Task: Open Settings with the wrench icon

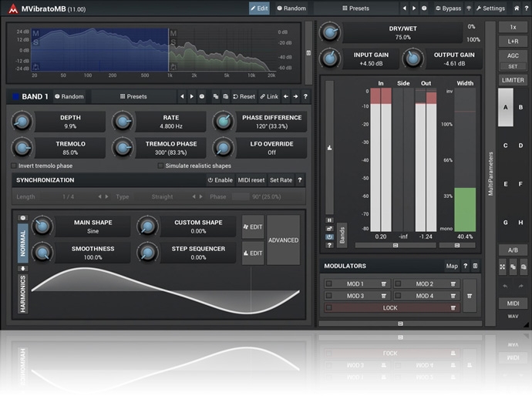Action: pos(479,8)
